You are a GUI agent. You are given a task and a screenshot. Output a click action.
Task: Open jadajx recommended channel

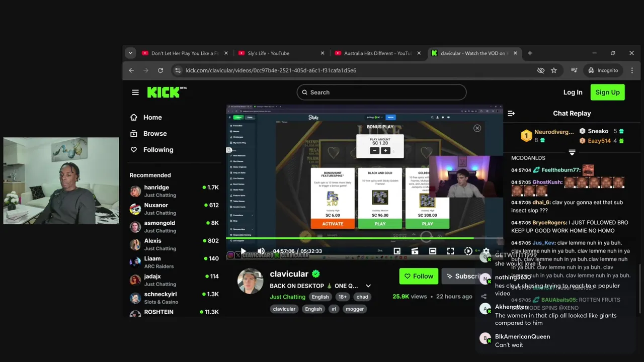pyautogui.click(x=174, y=280)
